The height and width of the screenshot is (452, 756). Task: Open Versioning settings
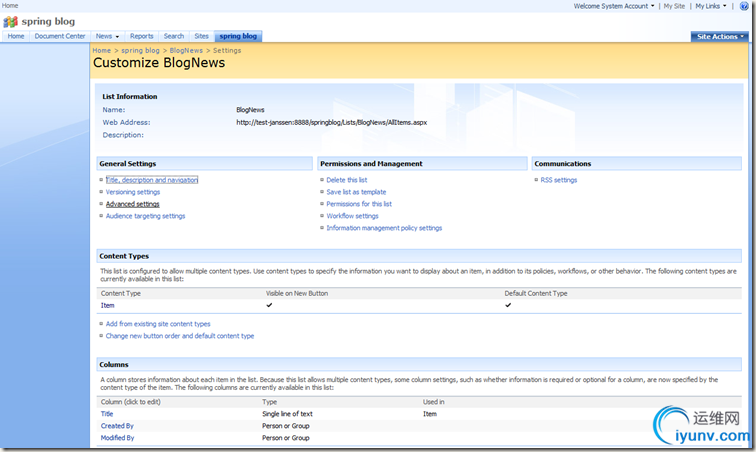click(133, 192)
